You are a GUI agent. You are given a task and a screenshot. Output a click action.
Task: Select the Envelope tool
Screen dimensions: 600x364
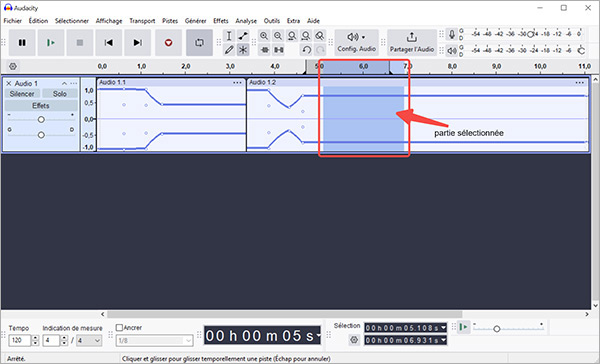click(243, 36)
